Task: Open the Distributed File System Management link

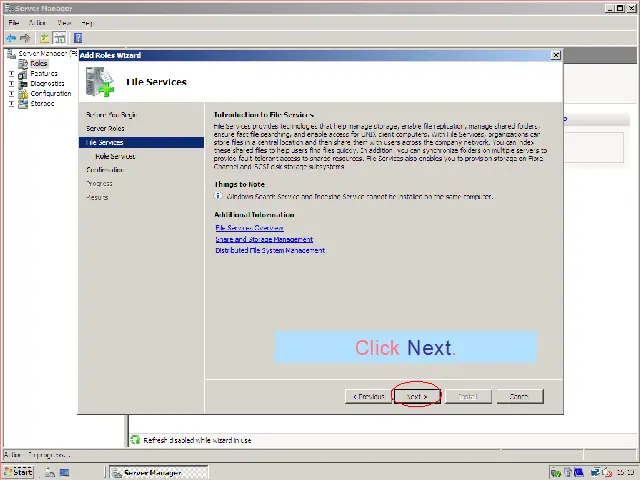Action: 270,250
